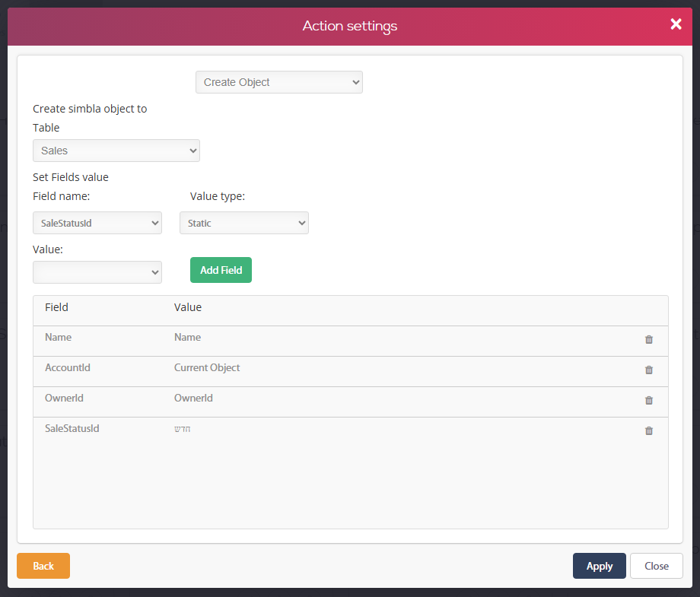Viewport: 700px width, 597px height.
Task: Delete the Name field row
Action: point(649,339)
